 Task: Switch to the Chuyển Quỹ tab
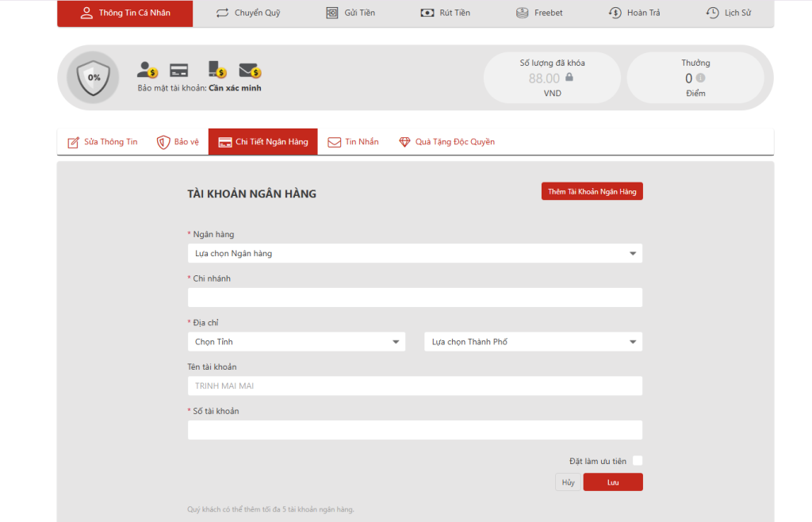248,13
